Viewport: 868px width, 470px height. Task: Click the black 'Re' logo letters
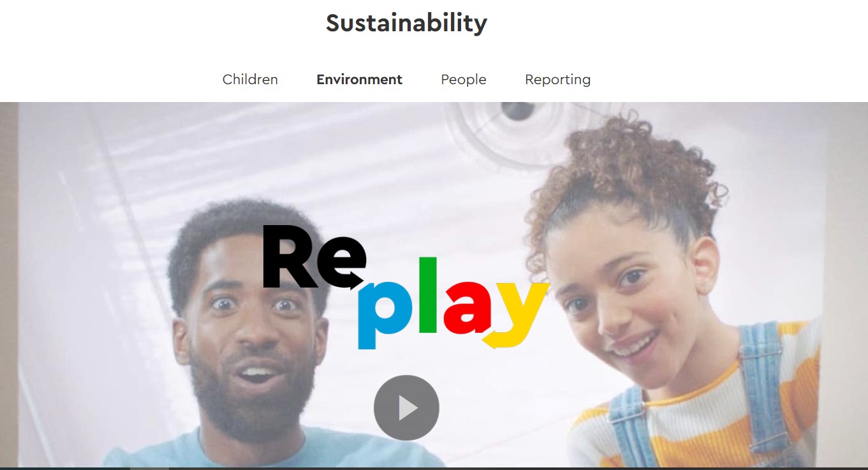[313, 256]
